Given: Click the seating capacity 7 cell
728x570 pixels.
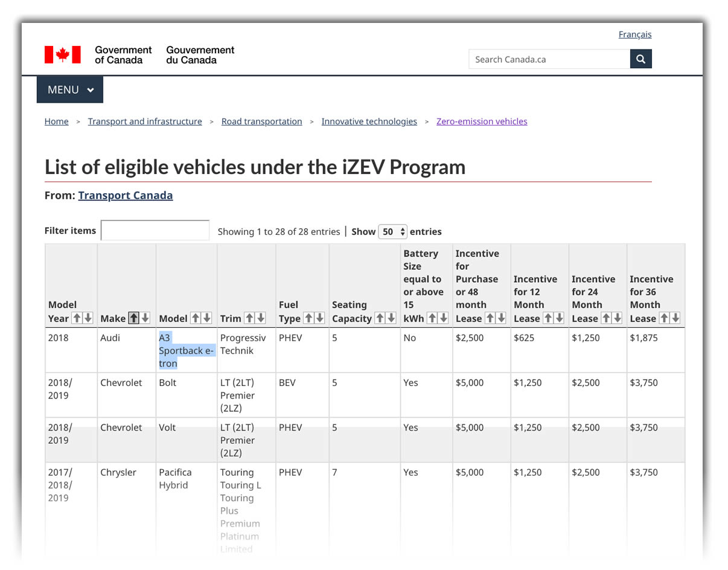Looking at the screenshot, I should (365, 510).
